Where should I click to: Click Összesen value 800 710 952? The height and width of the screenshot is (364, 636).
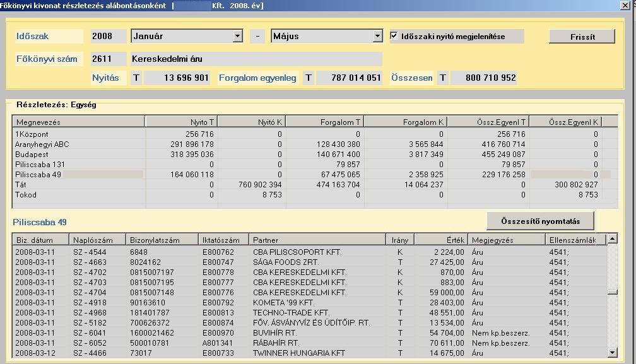click(483, 78)
